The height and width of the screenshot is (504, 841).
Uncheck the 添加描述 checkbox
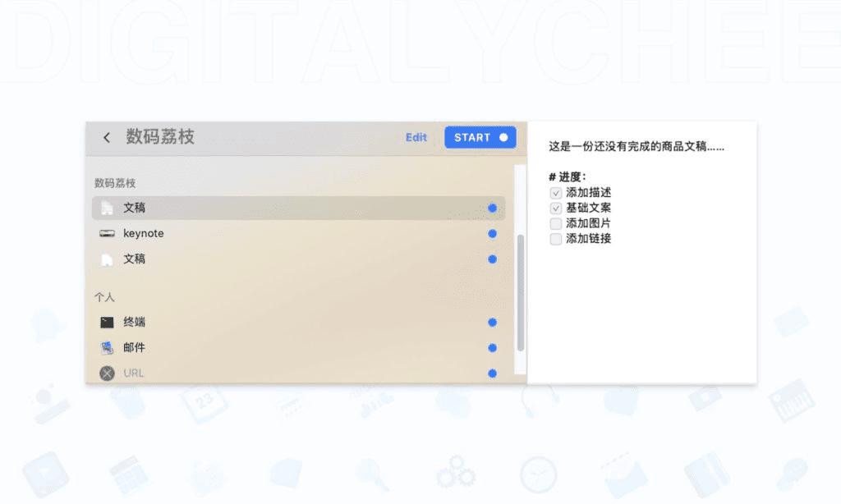click(x=555, y=192)
